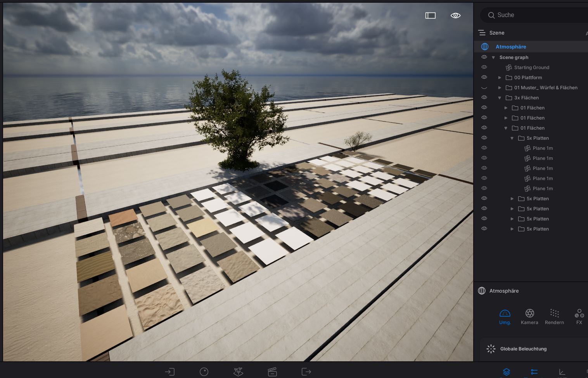Select the 00 Plattform label
The width and height of the screenshot is (588, 378).
[x=528, y=78]
